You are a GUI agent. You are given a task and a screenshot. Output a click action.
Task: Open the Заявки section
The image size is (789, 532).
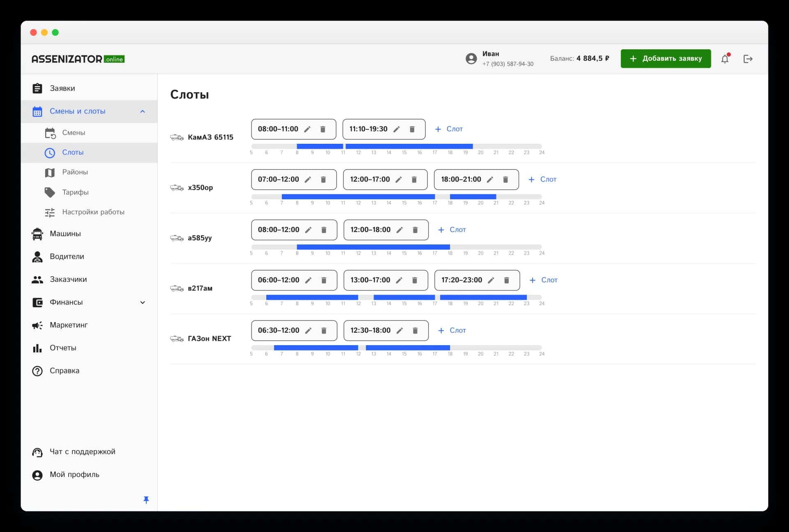click(89, 88)
